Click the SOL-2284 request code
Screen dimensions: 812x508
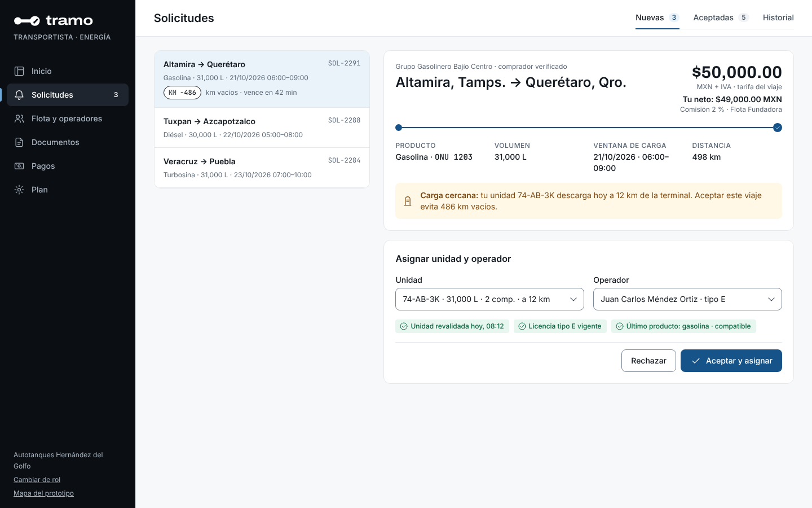(344, 160)
